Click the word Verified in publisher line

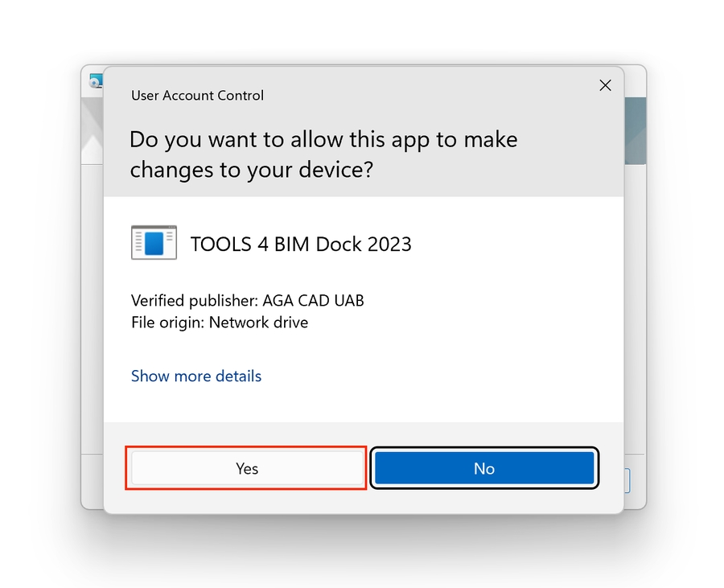click(x=155, y=301)
